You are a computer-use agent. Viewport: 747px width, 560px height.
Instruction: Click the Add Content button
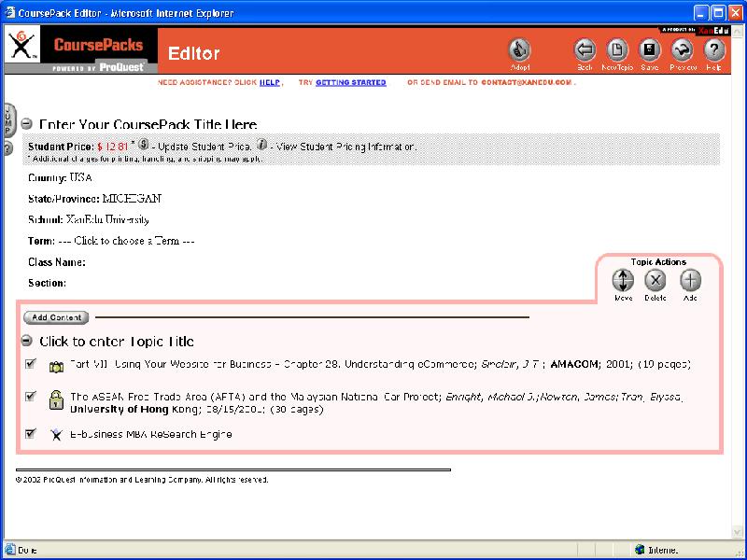[56, 317]
